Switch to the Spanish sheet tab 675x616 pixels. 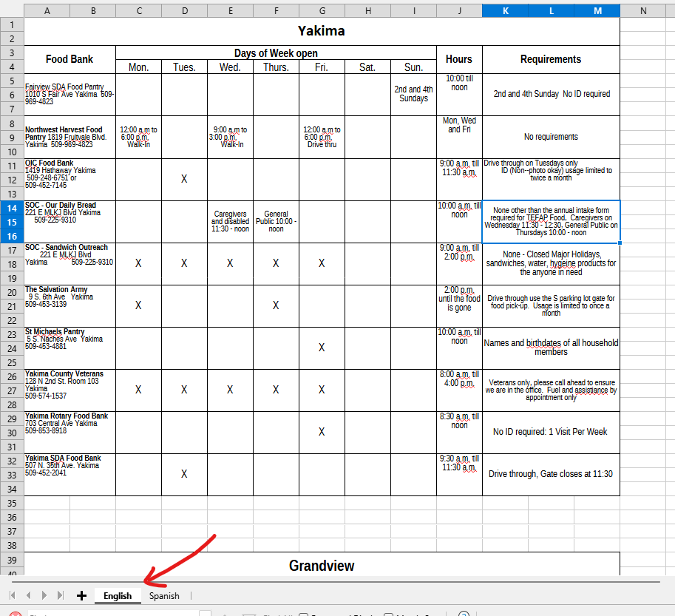[163, 595]
